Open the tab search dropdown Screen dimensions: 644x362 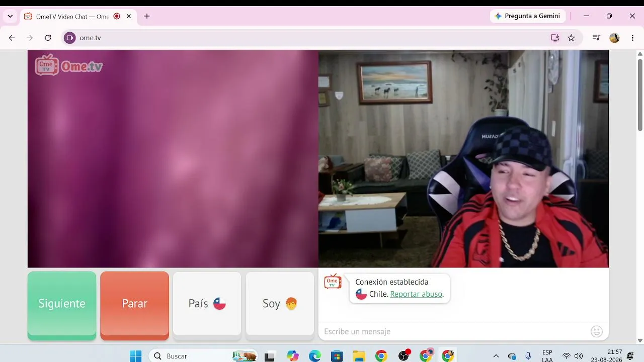coord(10,16)
